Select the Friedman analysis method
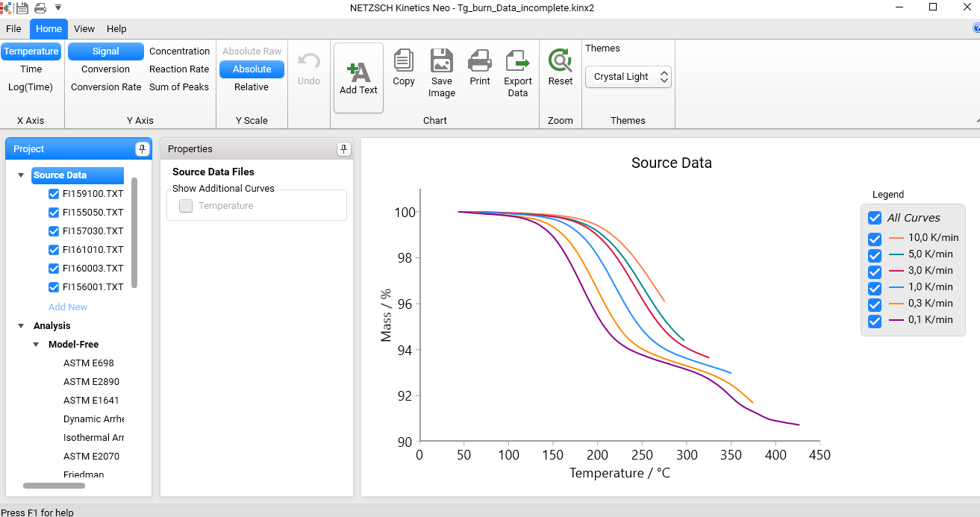 [x=84, y=474]
